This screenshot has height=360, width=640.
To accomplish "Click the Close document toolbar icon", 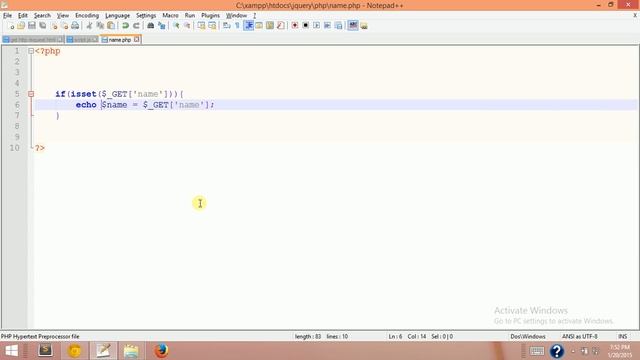I will coord(53,26).
